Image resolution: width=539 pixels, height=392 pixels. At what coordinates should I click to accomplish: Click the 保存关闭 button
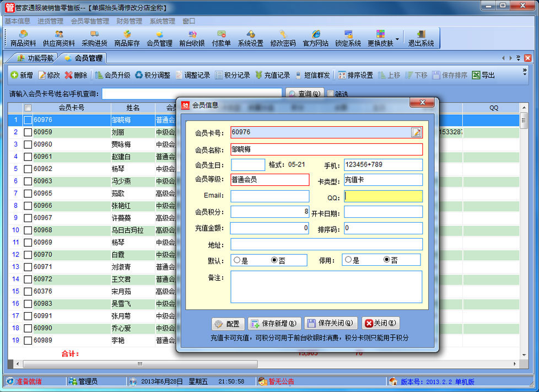tap(331, 324)
